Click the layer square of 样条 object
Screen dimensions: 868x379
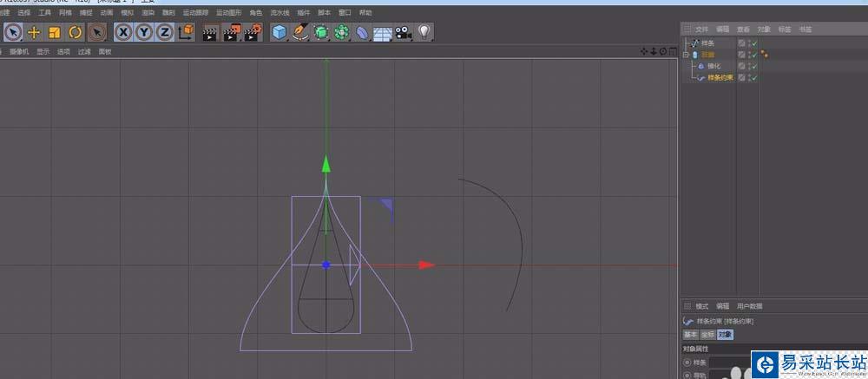[x=741, y=42]
